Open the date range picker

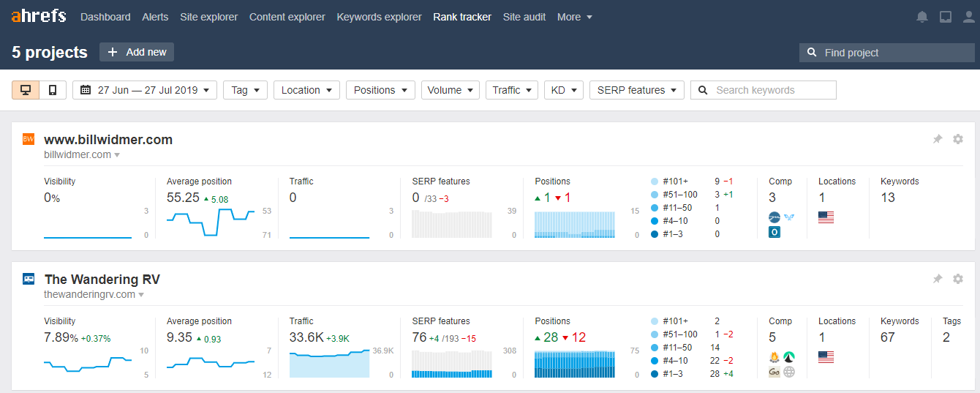pyautogui.click(x=145, y=90)
